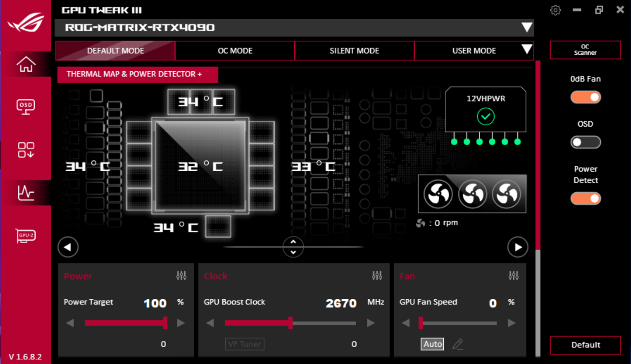Click the ROG logo
Viewport: 631px width, 364px height.
pos(25,22)
